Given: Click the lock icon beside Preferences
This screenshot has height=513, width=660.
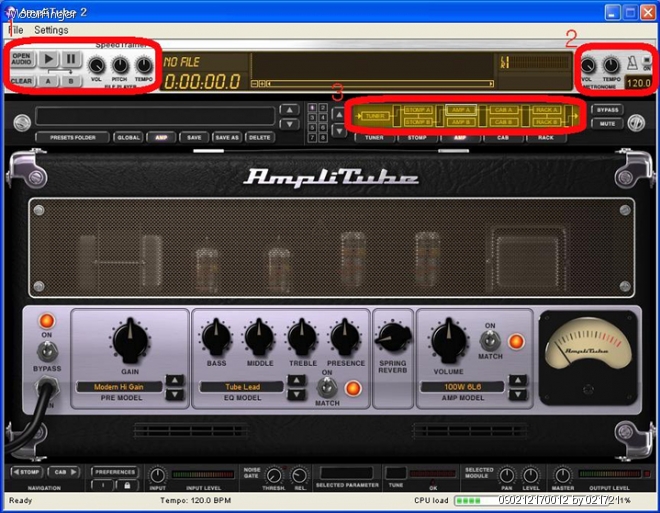Looking at the screenshot, I should coord(127,484).
